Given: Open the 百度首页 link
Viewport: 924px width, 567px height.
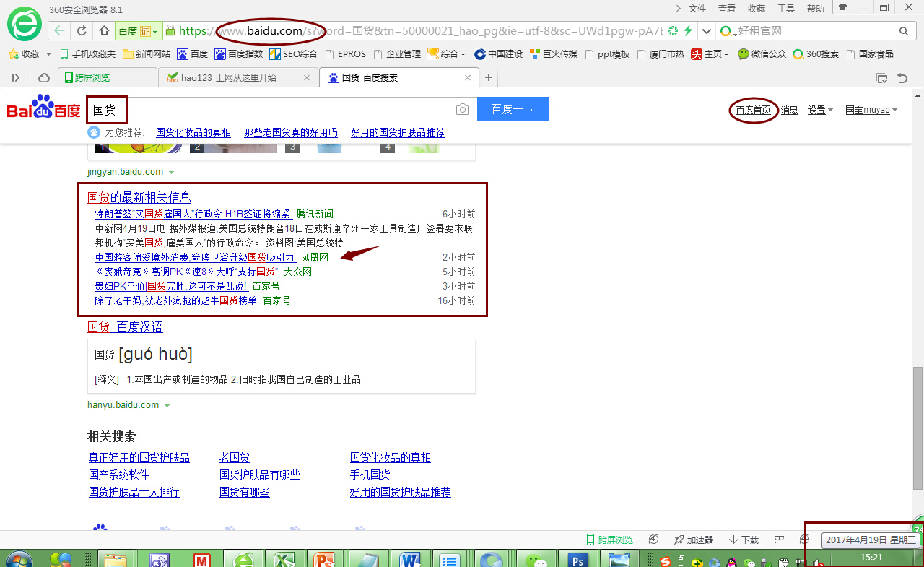Looking at the screenshot, I should [x=753, y=111].
